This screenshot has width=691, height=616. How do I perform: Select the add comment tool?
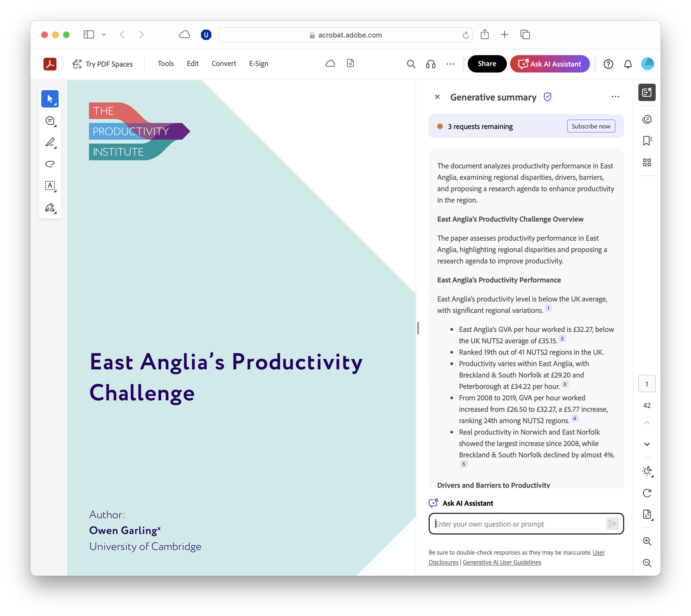50,121
